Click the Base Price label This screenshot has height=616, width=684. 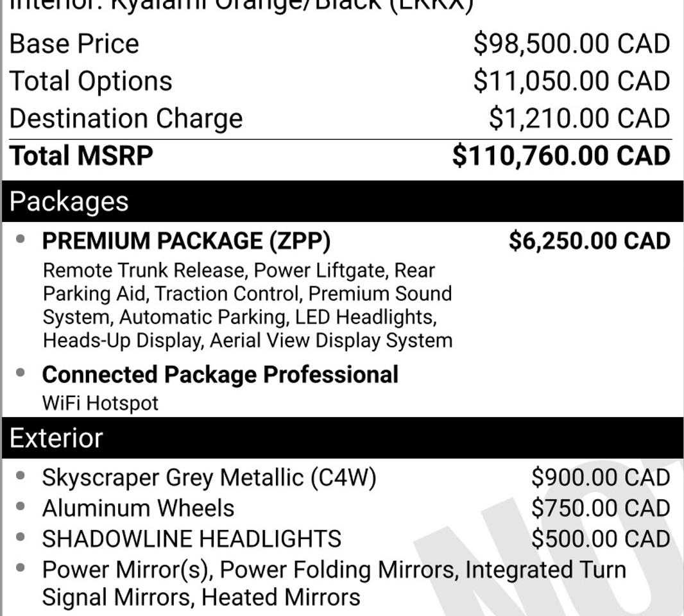74,44
